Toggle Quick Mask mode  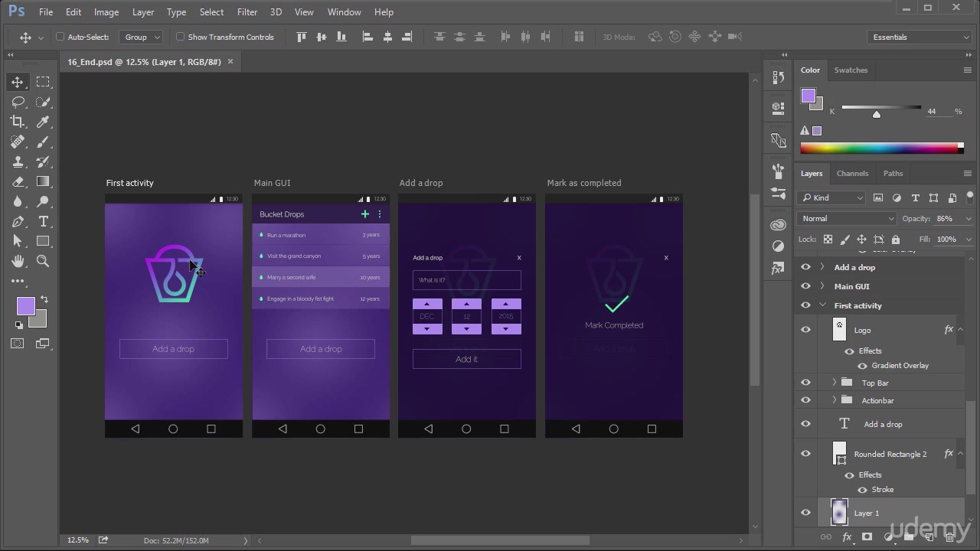[17, 344]
